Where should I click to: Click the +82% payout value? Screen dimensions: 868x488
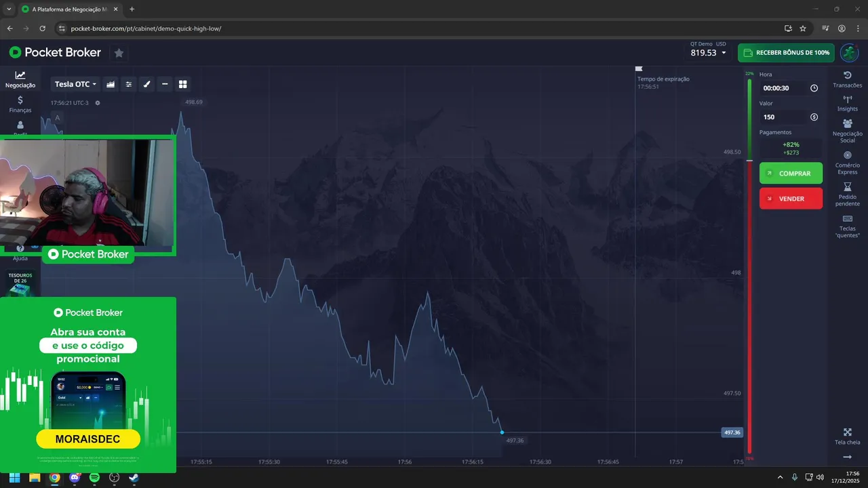pyautogui.click(x=791, y=144)
